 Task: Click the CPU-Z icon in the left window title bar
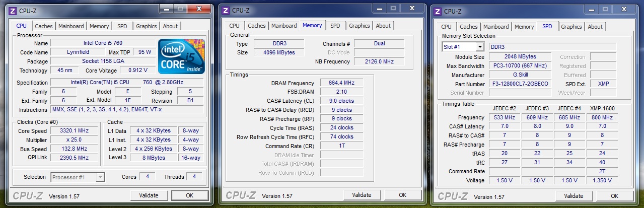pos(14,10)
